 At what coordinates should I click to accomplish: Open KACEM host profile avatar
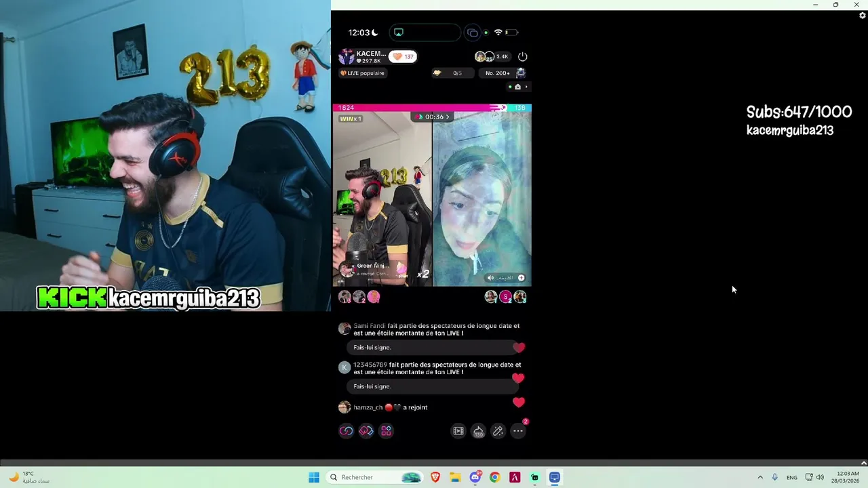(347, 57)
